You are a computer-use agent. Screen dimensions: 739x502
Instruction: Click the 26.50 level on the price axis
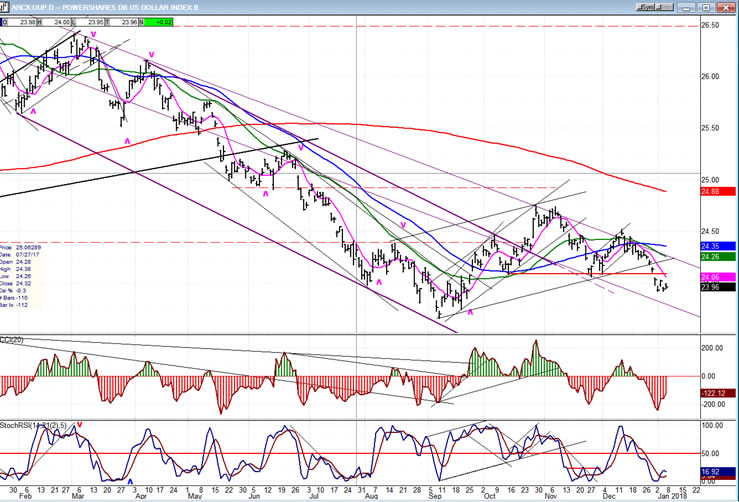712,25
